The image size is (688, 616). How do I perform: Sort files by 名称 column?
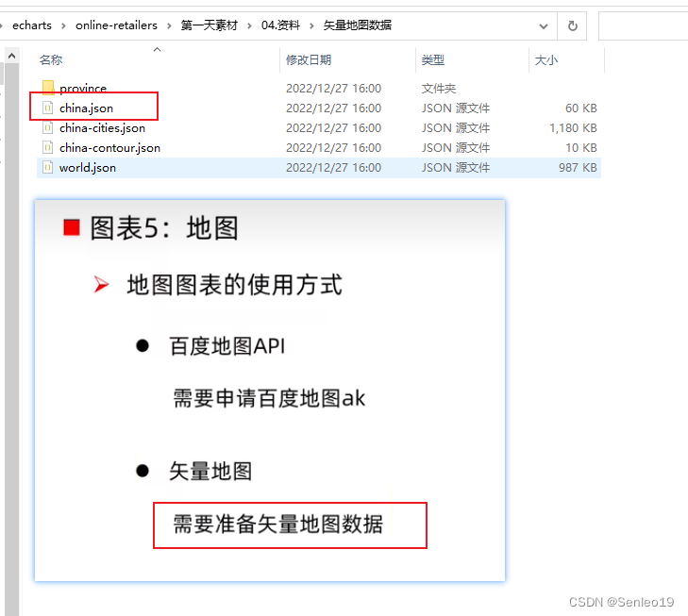tap(51, 59)
